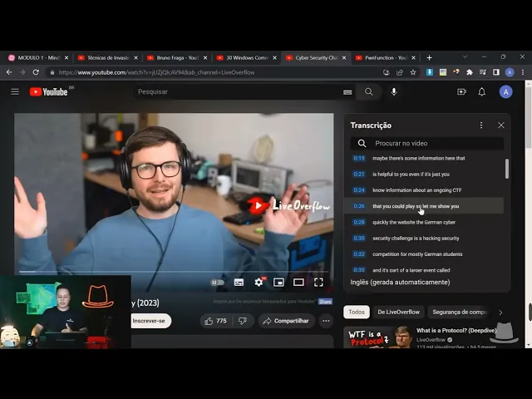Viewport: 532px width, 399px height.
Task: Open the on-screen keyboard icon in search
Action: (347, 92)
